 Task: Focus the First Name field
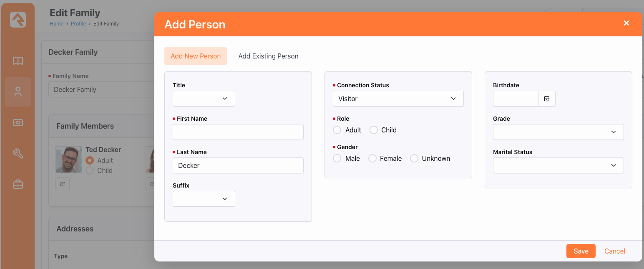click(x=238, y=132)
